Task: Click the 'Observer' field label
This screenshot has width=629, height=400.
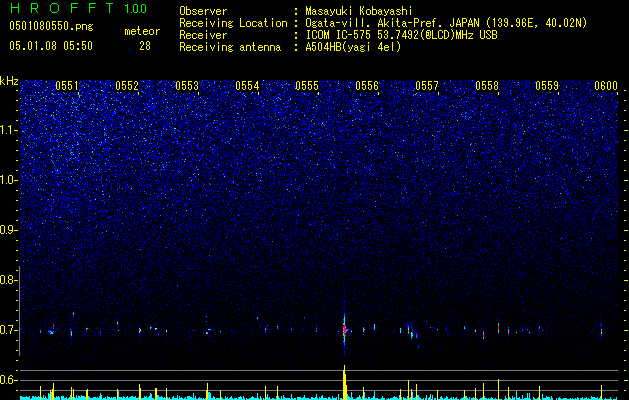Action: click(x=203, y=11)
